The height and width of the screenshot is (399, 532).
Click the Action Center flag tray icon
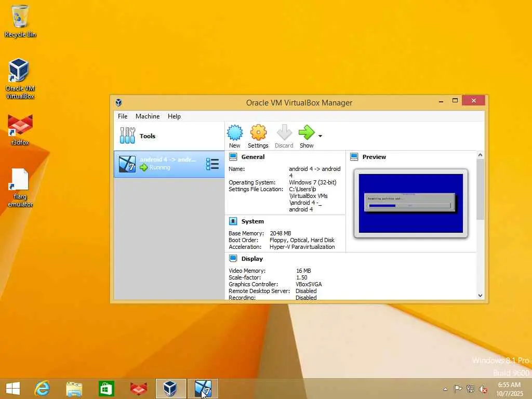coord(458,389)
